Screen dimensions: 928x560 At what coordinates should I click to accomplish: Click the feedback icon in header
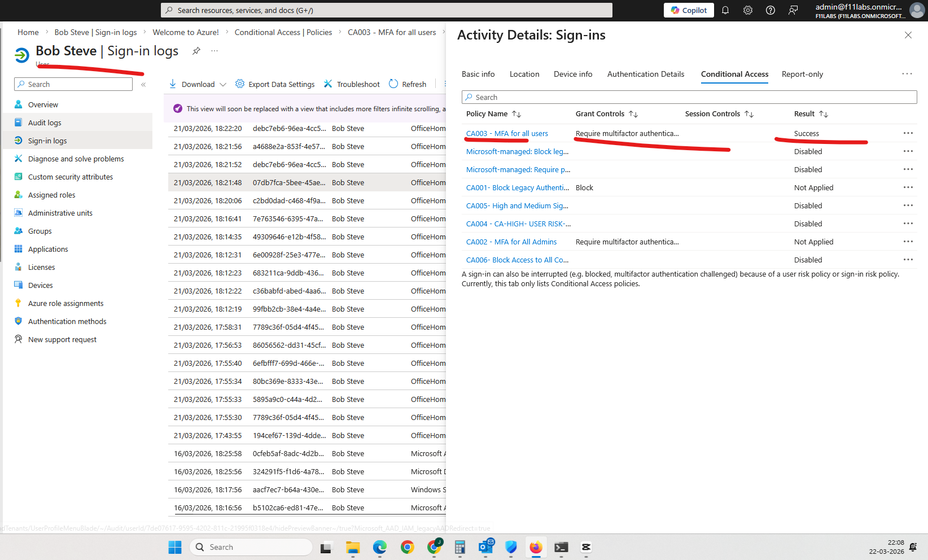pyautogui.click(x=793, y=10)
